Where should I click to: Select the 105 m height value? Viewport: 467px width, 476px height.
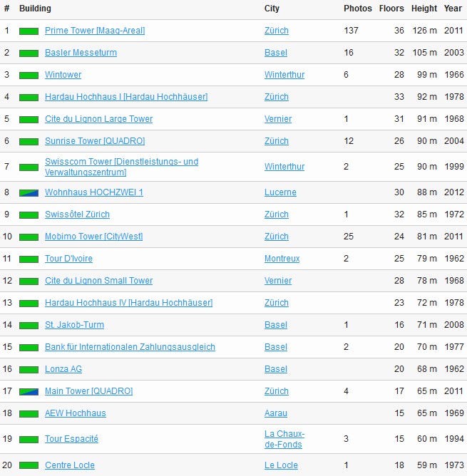coord(425,53)
